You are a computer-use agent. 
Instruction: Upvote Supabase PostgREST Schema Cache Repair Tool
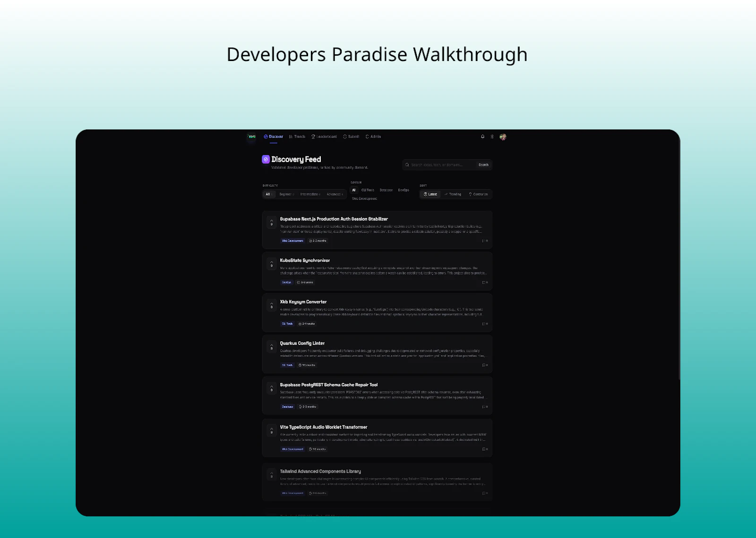272,388
